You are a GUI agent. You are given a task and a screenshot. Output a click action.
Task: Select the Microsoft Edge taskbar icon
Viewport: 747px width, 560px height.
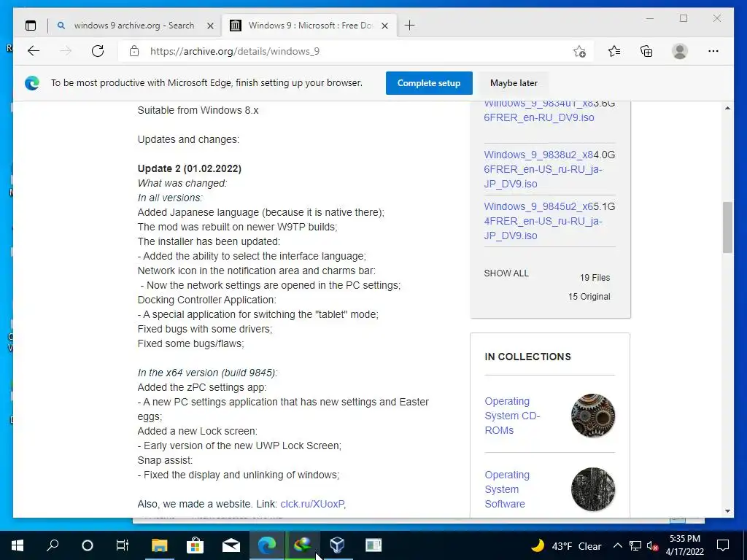click(x=267, y=545)
